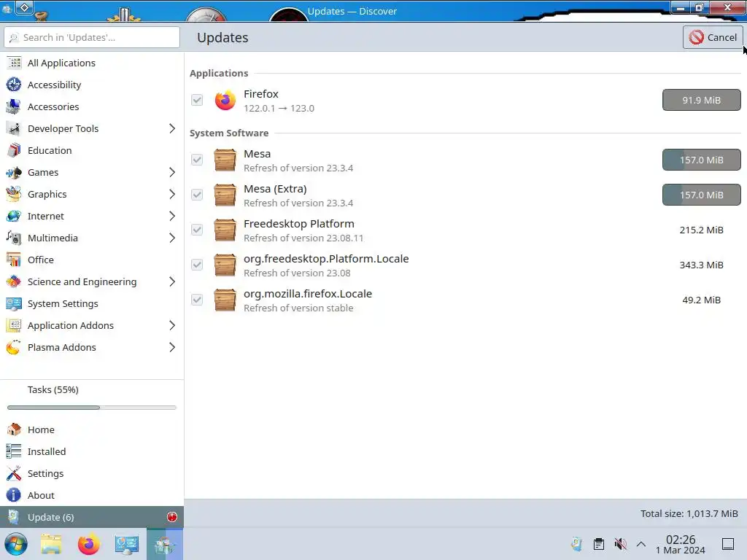747x560 pixels.
Task: Click the Developer Tools category icon
Action: pyautogui.click(x=14, y=128)
